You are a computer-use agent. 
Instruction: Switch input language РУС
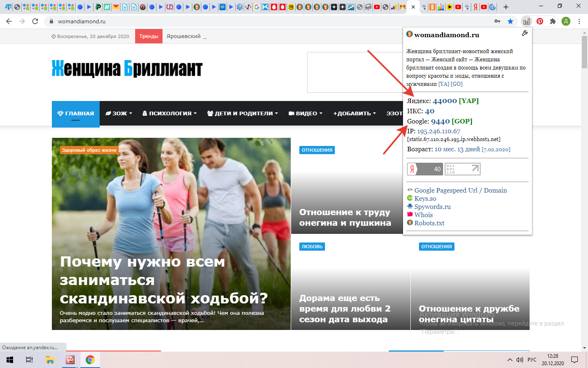[532, 360]
